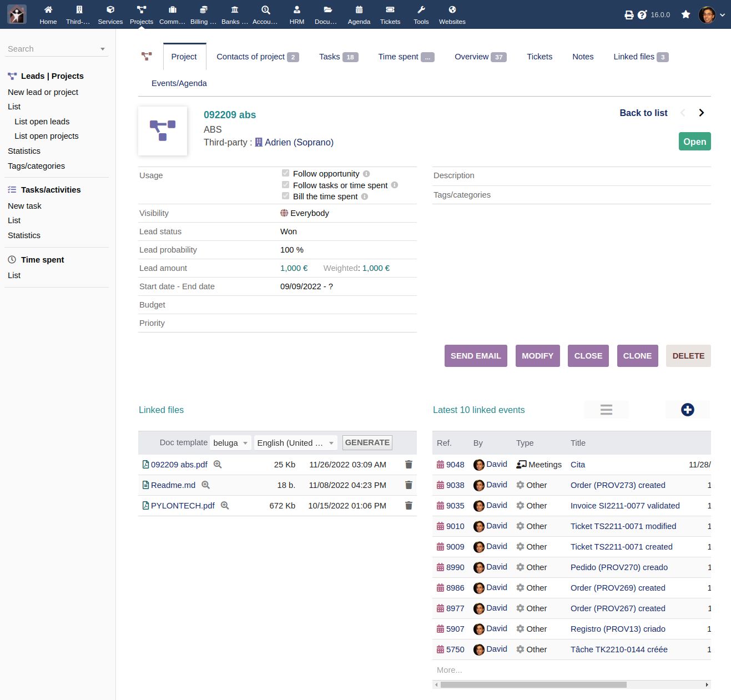The width and height of the screenshot is (731, 700).
Task: Click the bookmark star icon
Action: [686, 14]
